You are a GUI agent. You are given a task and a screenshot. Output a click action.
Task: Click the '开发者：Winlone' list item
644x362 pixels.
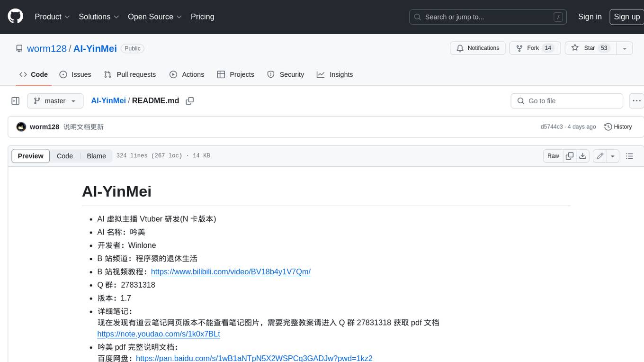pyautogui.click(x=126, y=245)
